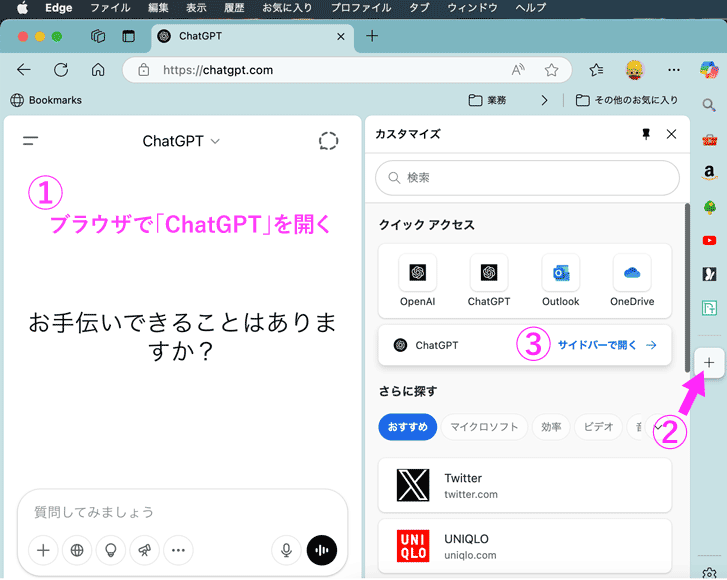Close the ChatGPT tab
Viewport: 727px width, 580px height.
[x=341, y=36]
